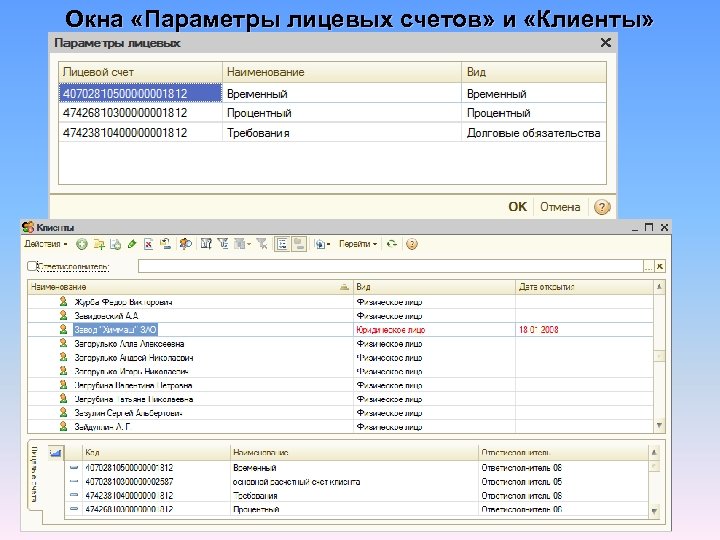Image resolution: width=720 pixels, height=540 pixels.
Task: Click the Disable filter crossed-funnel icon
Action: coord(262,244)
